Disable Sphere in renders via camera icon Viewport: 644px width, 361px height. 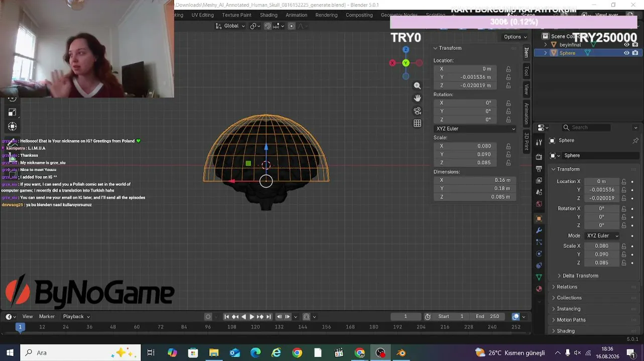[x=635, y=53]
